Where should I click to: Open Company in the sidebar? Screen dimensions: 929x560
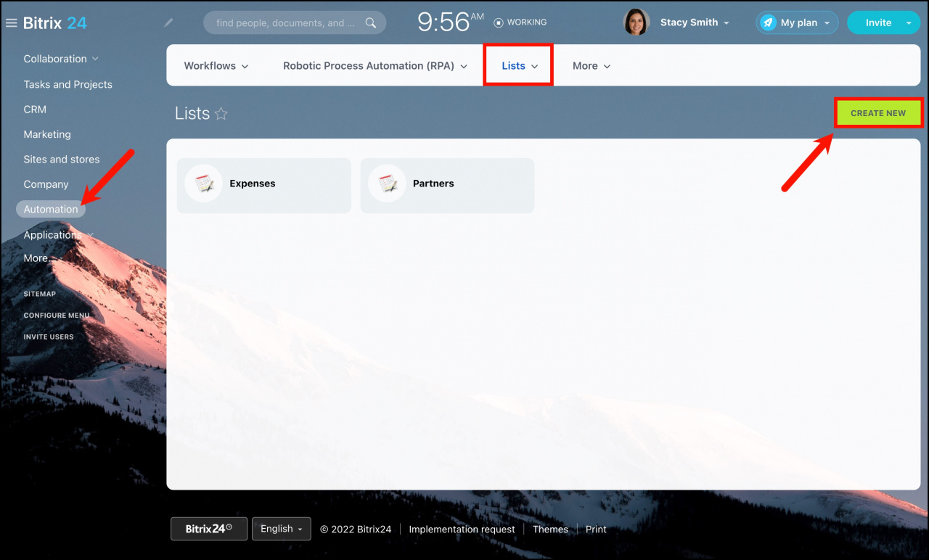(46, 184)
